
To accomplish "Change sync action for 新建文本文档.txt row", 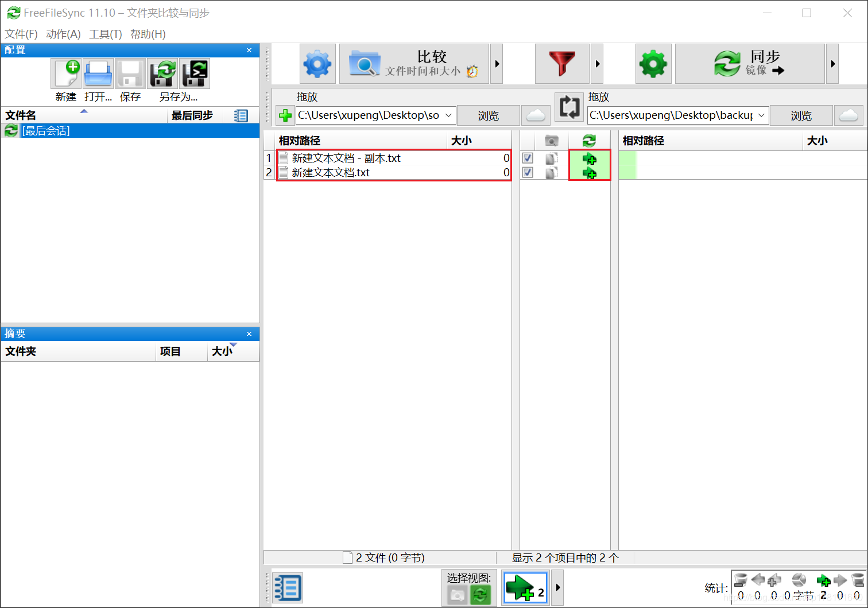I will tap(590, 173).
